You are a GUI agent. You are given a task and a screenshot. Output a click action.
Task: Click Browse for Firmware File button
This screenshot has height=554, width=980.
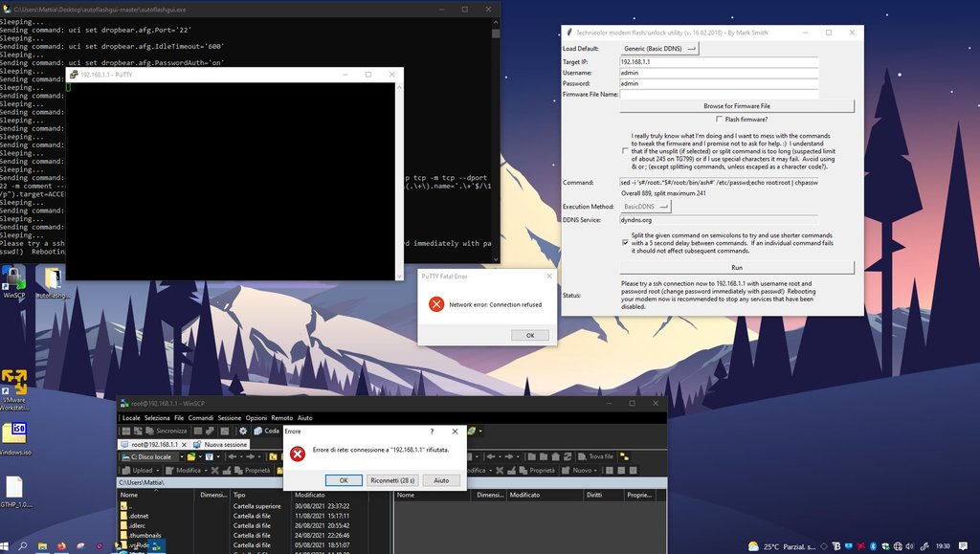(x=737, y=105)
